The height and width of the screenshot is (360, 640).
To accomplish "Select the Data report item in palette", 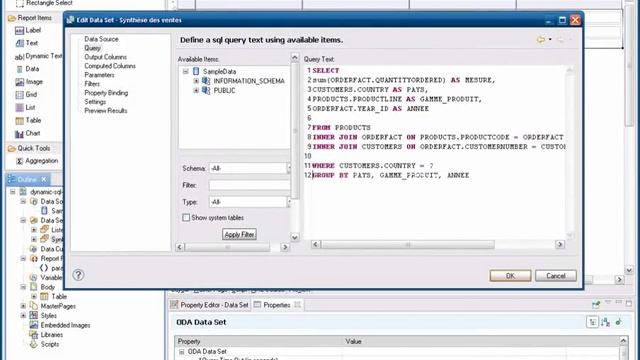I will [x=27, y=69].
